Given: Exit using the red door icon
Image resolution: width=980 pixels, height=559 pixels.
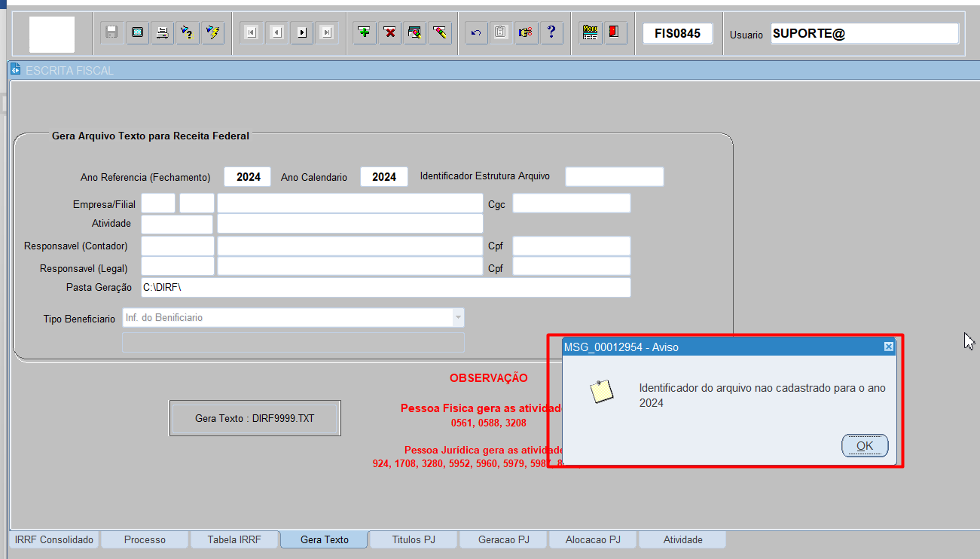Looking at the screenshot, I should tap(615, 32).
